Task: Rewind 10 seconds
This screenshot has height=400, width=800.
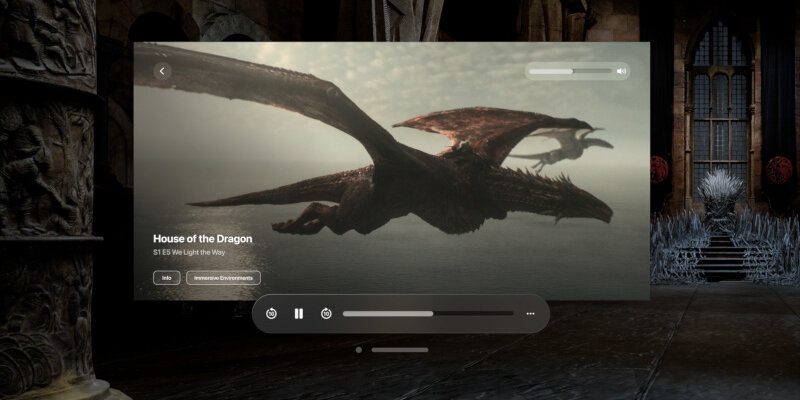Action: 271,314
